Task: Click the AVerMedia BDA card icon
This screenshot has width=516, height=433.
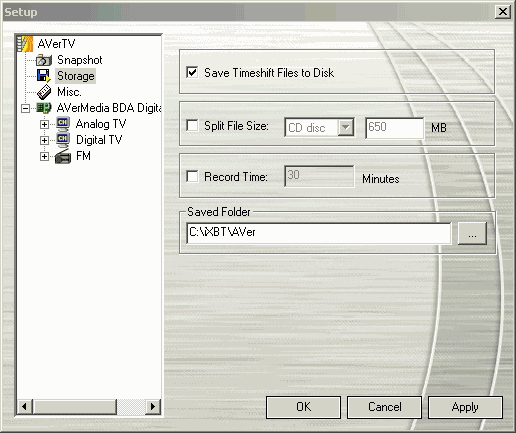Action: [x=44, y=108]
